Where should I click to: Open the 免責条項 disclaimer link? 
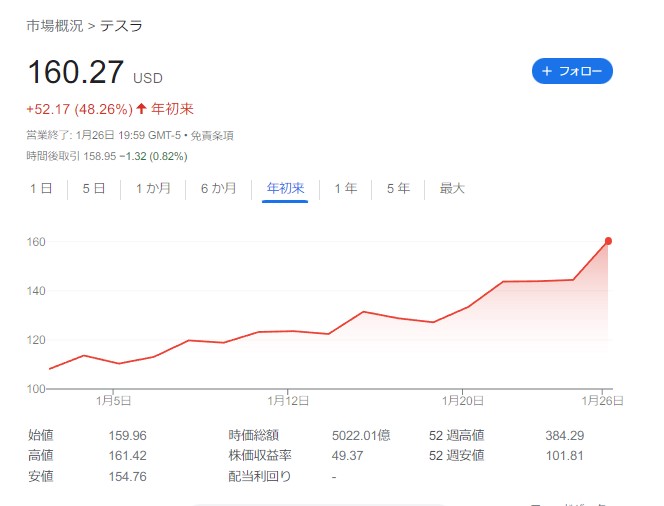pos(212,135)
